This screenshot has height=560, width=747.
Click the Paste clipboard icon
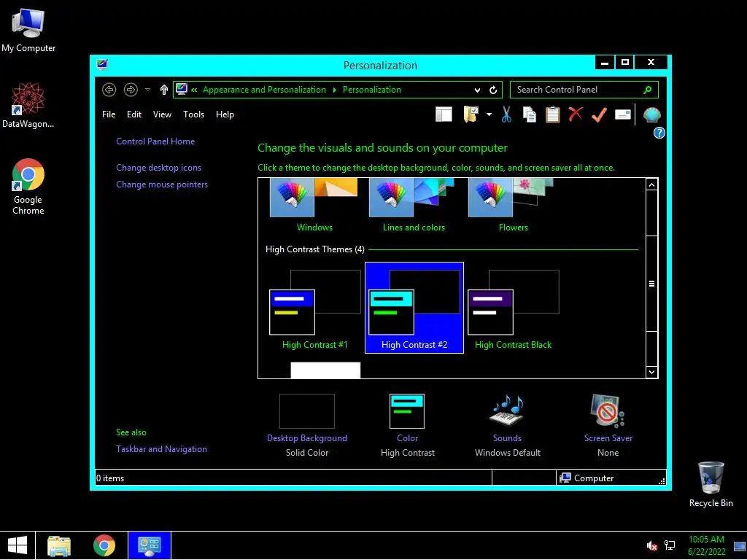(553, 114)
